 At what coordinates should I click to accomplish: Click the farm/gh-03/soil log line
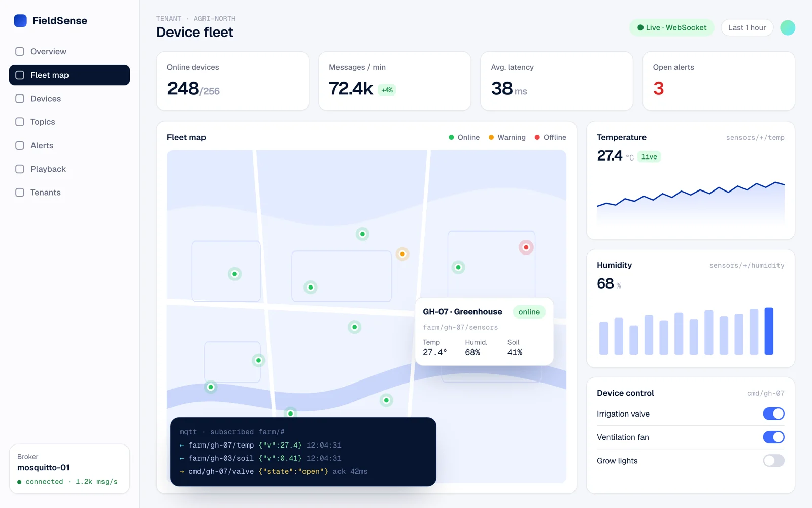[x=260, y=459]
